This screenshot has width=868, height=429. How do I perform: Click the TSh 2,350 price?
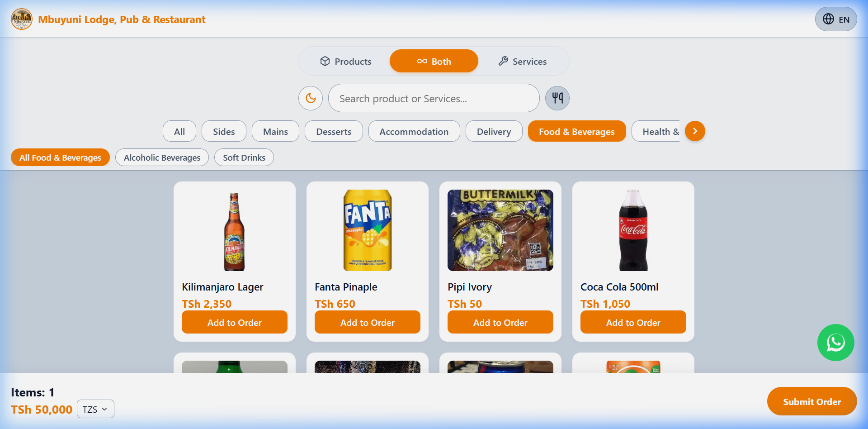pyautogui.click(x=207, y=304)
